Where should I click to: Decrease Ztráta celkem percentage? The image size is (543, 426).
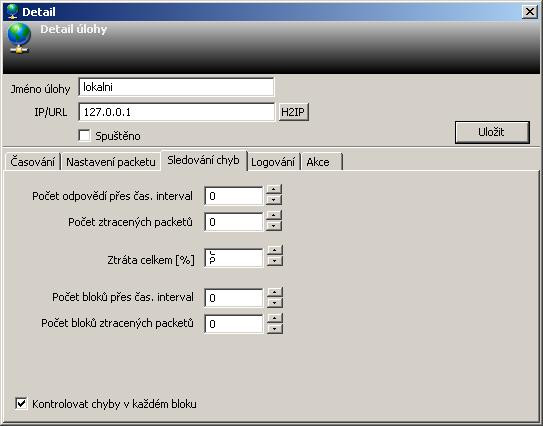pyautogui.click(x=275, y=261)
